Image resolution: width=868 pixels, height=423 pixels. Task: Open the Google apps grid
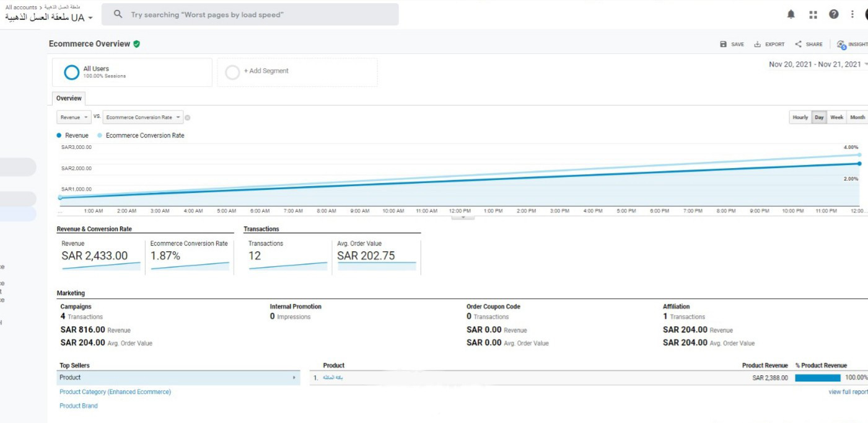click(813, 14)
